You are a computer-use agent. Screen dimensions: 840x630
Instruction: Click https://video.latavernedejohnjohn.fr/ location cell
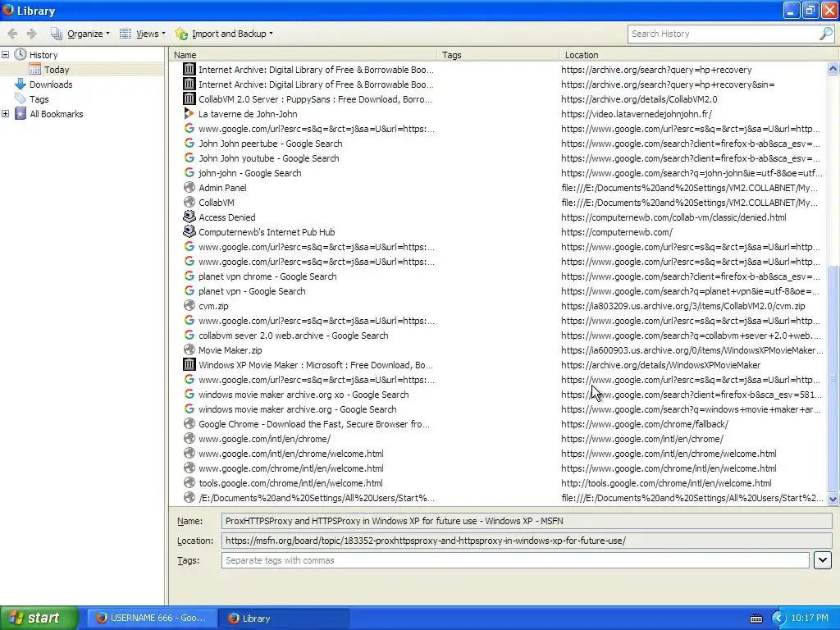[x=637, y=114]
